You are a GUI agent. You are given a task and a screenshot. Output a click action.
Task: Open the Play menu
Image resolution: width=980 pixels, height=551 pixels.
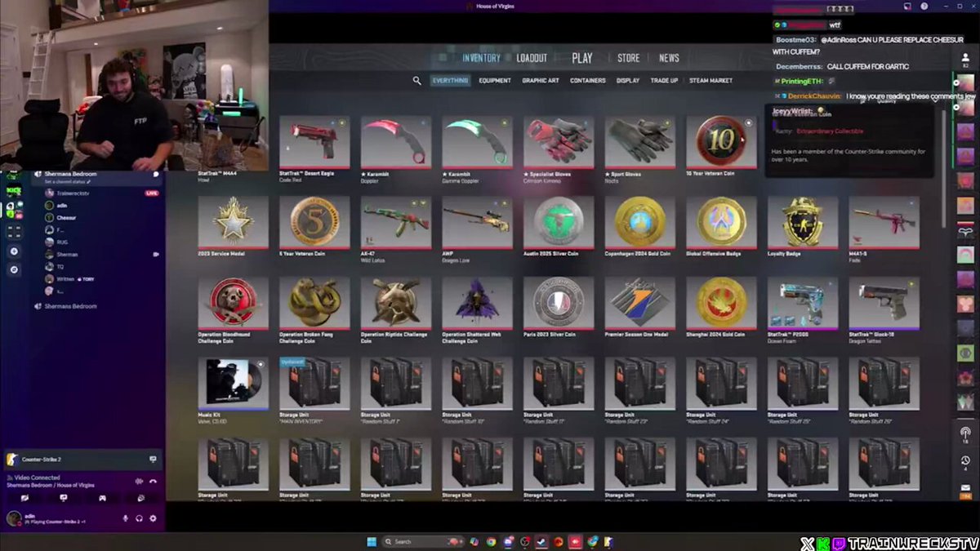tap(582, 58)
